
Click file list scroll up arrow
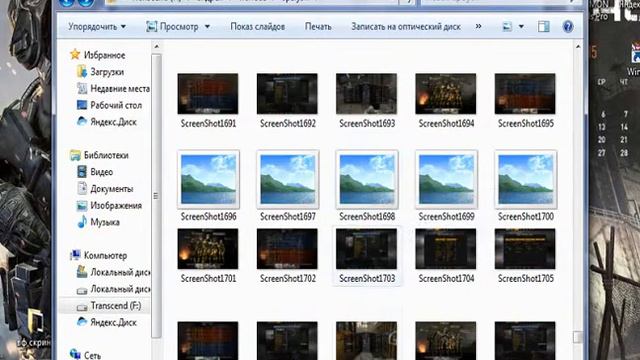(578, 47)
